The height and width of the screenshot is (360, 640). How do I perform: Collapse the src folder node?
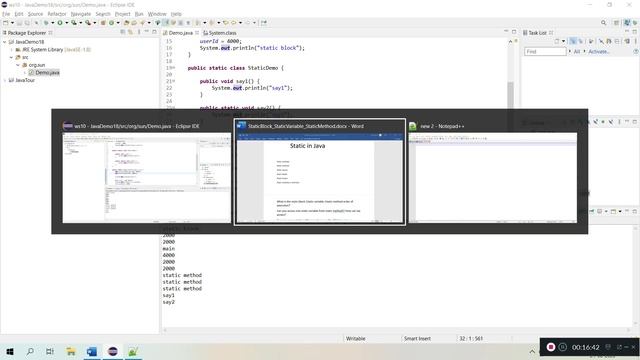pos(11,57)
